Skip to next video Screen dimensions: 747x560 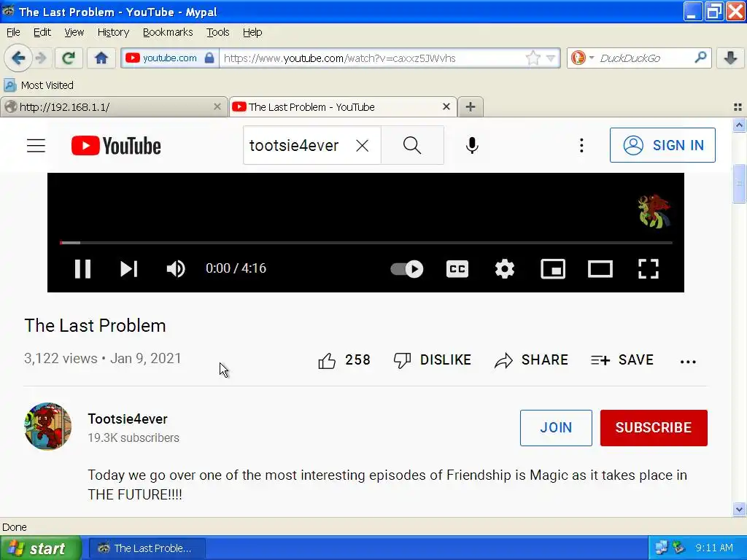(128, 268)
